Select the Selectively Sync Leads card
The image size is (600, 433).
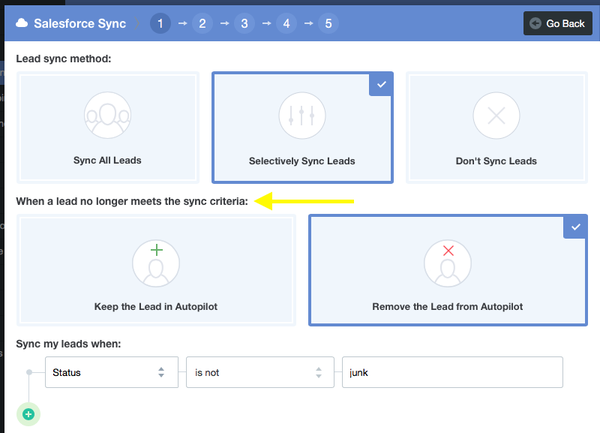pos(302,127)
